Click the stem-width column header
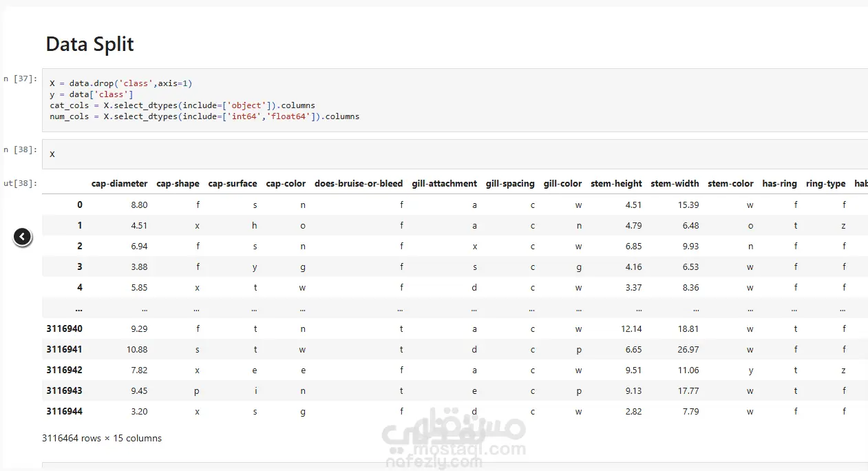 point(675,184)
